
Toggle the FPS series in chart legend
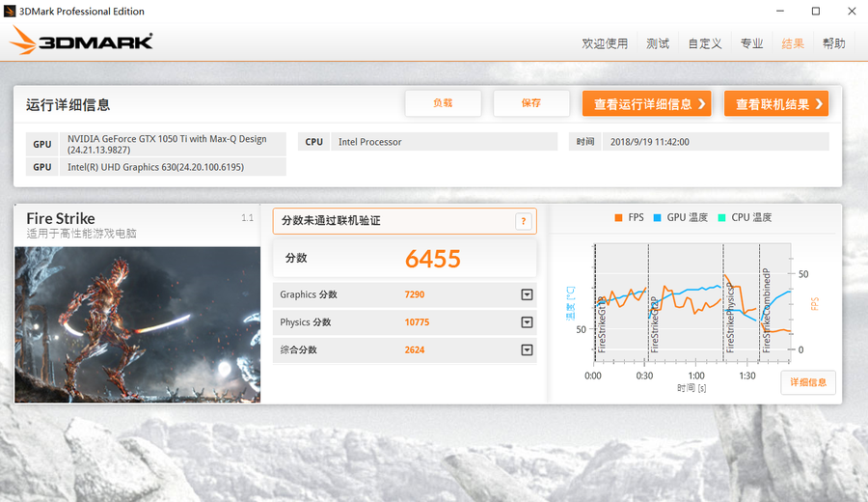point(628,218)
